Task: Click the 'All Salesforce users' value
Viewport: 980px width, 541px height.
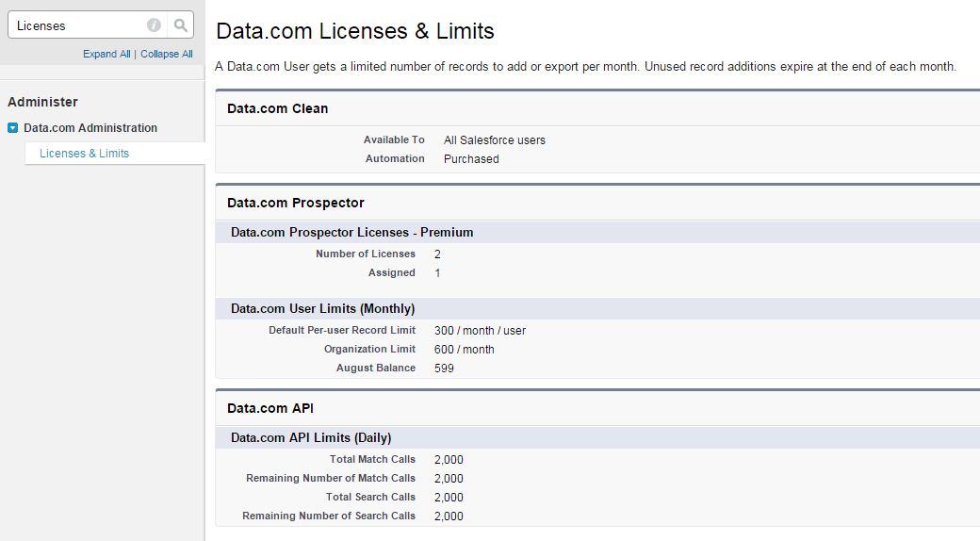Action: coord(495,140)
